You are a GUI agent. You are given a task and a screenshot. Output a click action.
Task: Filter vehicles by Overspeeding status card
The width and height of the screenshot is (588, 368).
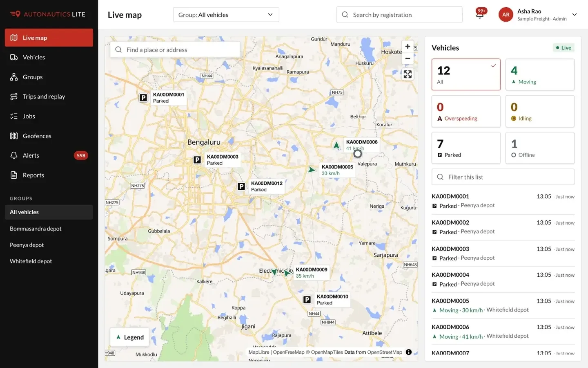tap(466, 111)
